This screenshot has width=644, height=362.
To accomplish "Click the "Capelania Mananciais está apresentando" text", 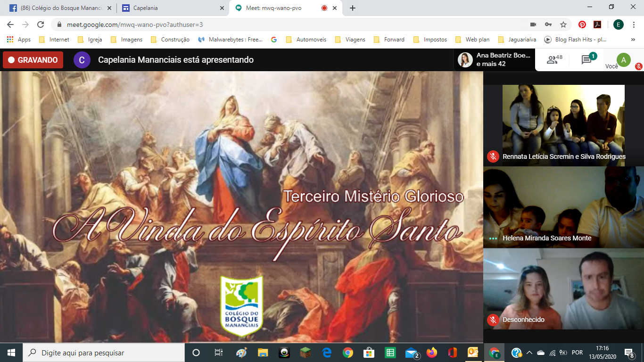I will [176, 60].
